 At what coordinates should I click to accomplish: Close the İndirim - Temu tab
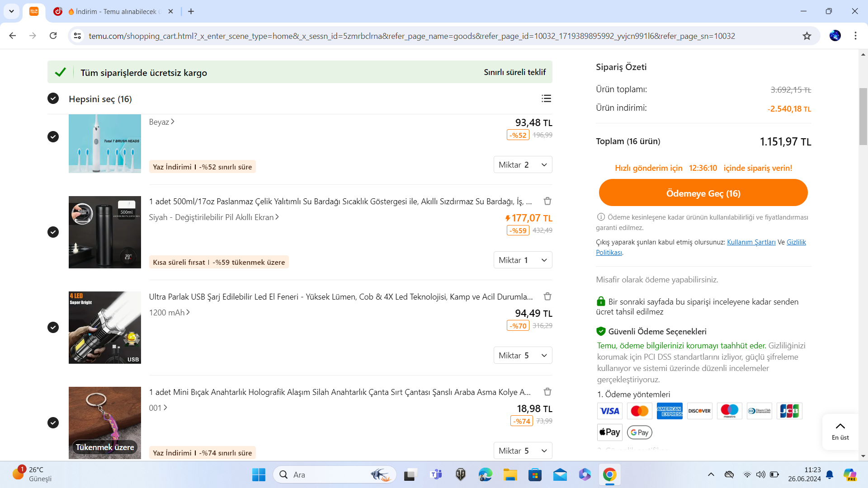pos(170,11)
